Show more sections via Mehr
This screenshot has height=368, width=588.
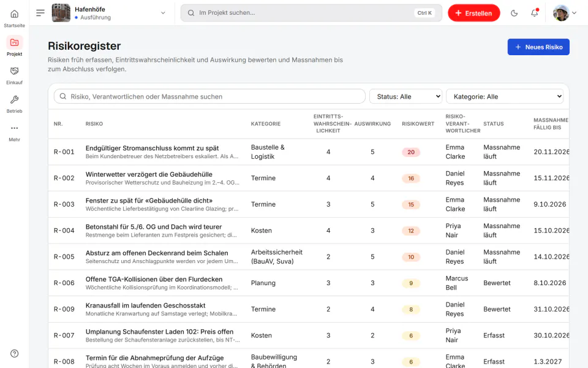[14, 132]
